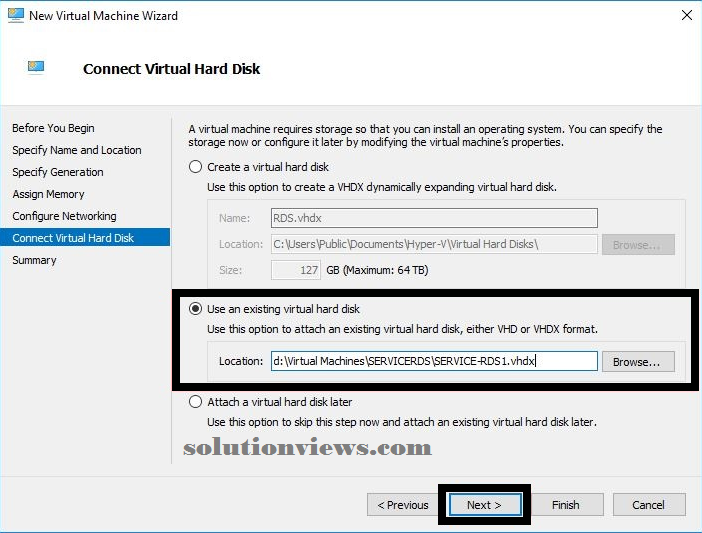The height and width of the screenshot is (533, 702).
Task: Cancel the wizard
Action: [x=649, y=505]
